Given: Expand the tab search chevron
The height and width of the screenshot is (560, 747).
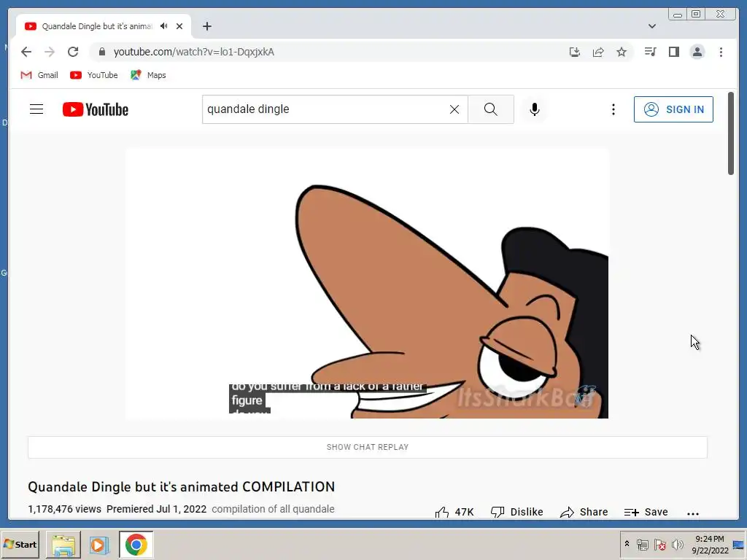Looking at the screenshot, I should (652, 26).
